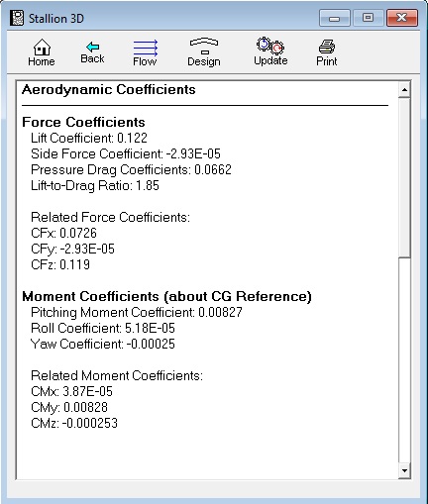Click the scrollbar down arrow
The image size is (428, 504).
[x=404, y=470]
